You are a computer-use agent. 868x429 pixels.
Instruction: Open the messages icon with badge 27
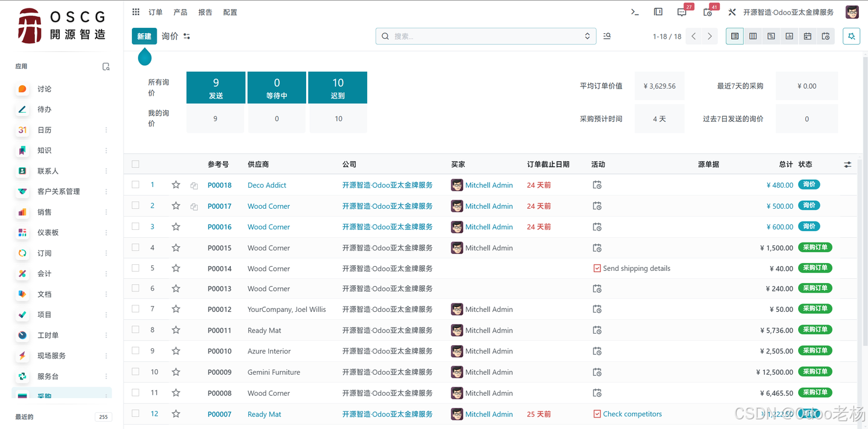point(682,12)
